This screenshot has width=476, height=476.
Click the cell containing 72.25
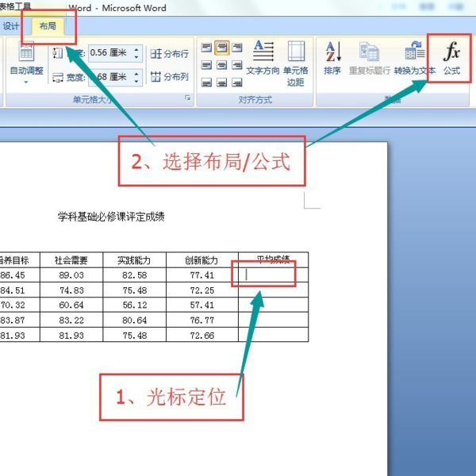point(202,290)
